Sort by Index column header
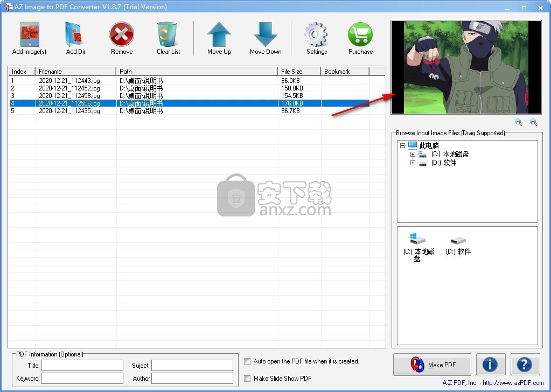The height and width of the screenshot is (392, 551). click(22, 71)
